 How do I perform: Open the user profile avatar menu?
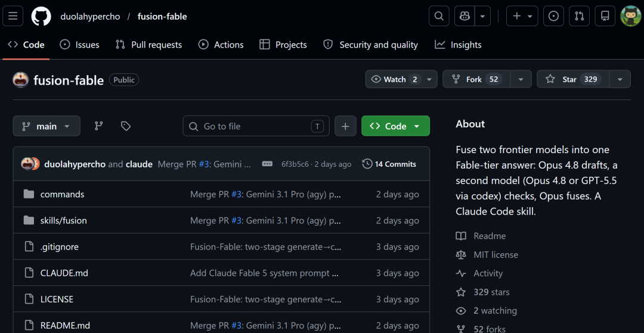[631, 17]
